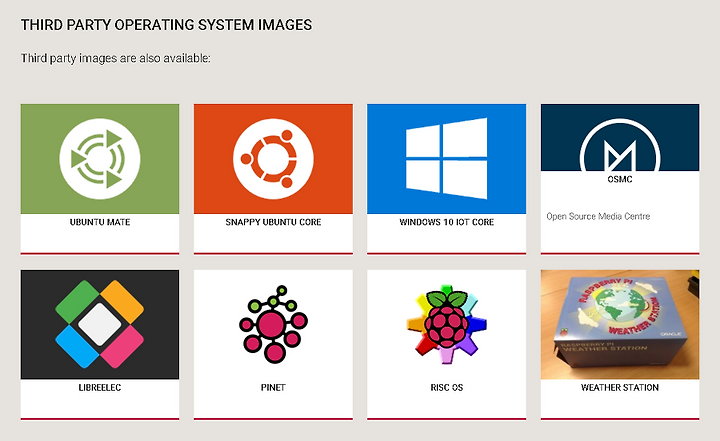Click the LIBREELEC label
Screen dimensions: 720x441
[x=100, y=387]
